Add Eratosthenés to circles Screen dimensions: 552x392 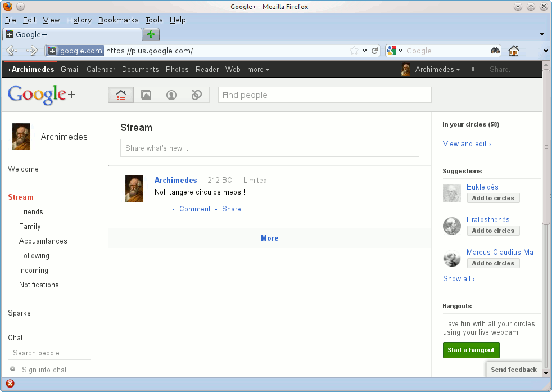coord(493,231)
